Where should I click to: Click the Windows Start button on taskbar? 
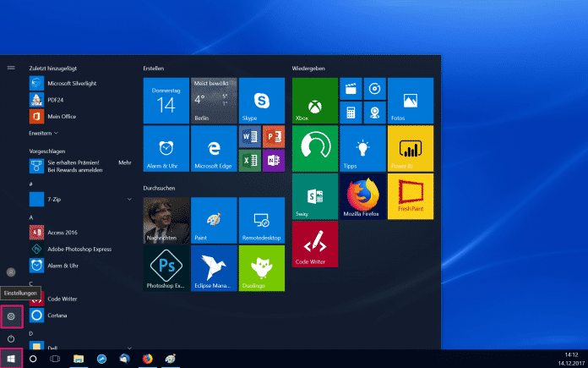[x=11, y=359]
